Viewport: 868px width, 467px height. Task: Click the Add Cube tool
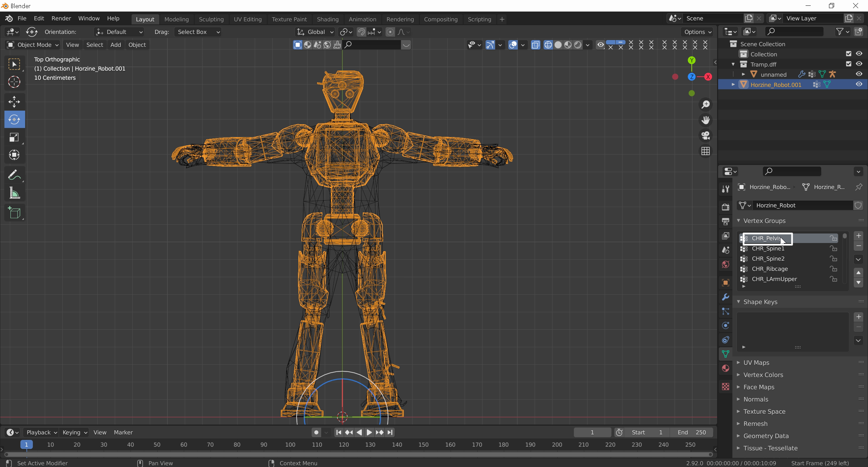14,213
